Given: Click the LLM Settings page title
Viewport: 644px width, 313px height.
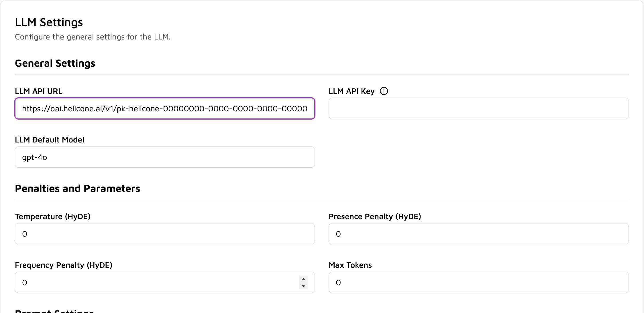Looking at the screenshot, I should (49, 22).
